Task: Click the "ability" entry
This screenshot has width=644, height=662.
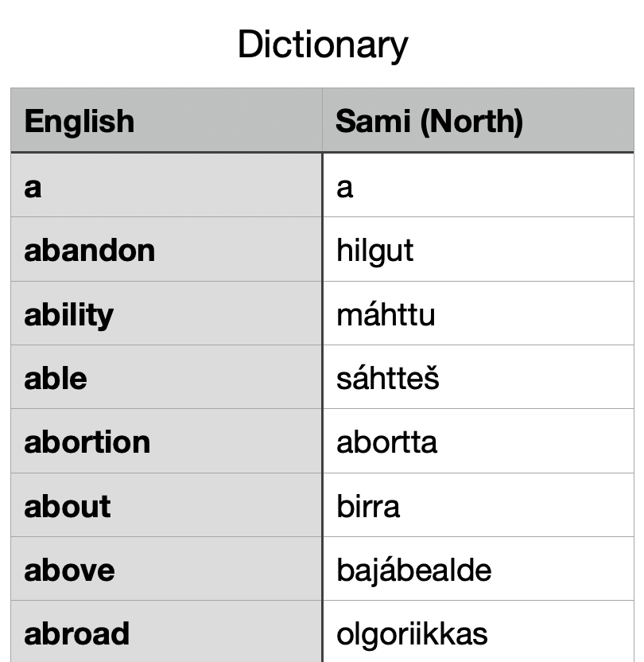Action: tap(69, 315)
